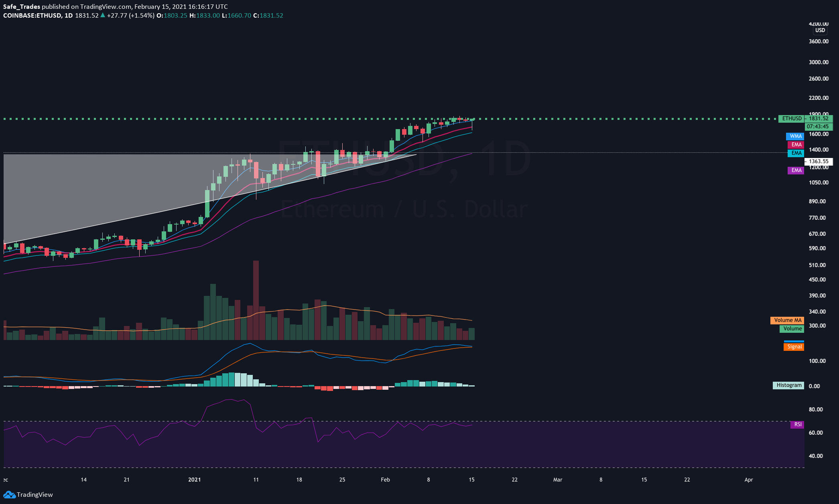The width and height of the screenshot is (839, 504).
Task: Select the purple EMA indicator label
Action: (796, 170)
